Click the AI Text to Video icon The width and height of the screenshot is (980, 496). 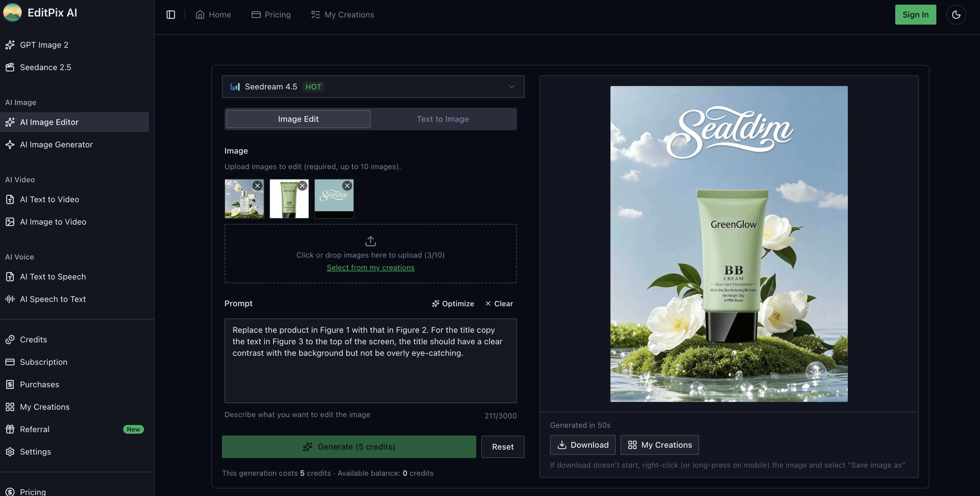click(x=10, y=200)
